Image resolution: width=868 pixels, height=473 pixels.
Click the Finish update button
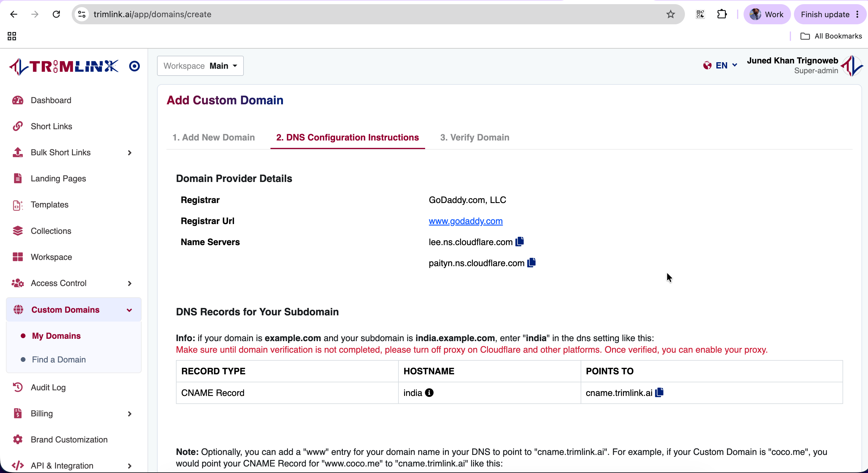(x=829, y=14)
